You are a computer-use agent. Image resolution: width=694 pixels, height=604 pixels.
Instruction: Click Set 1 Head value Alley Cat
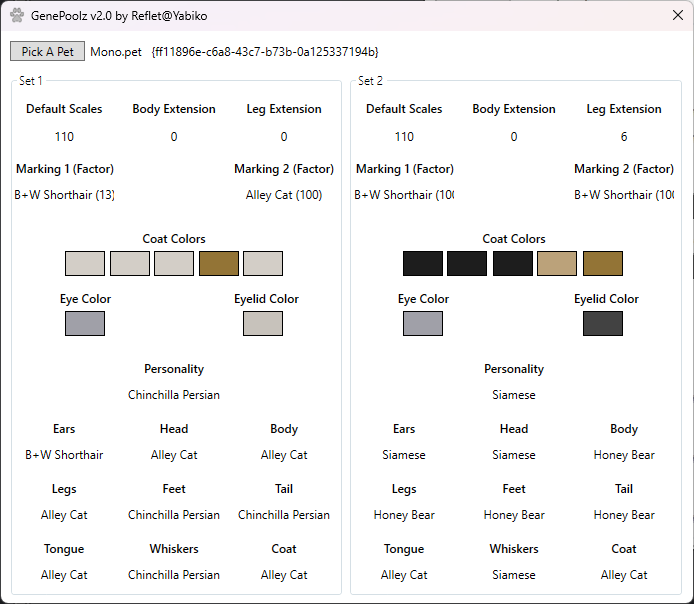click(174, 455)
